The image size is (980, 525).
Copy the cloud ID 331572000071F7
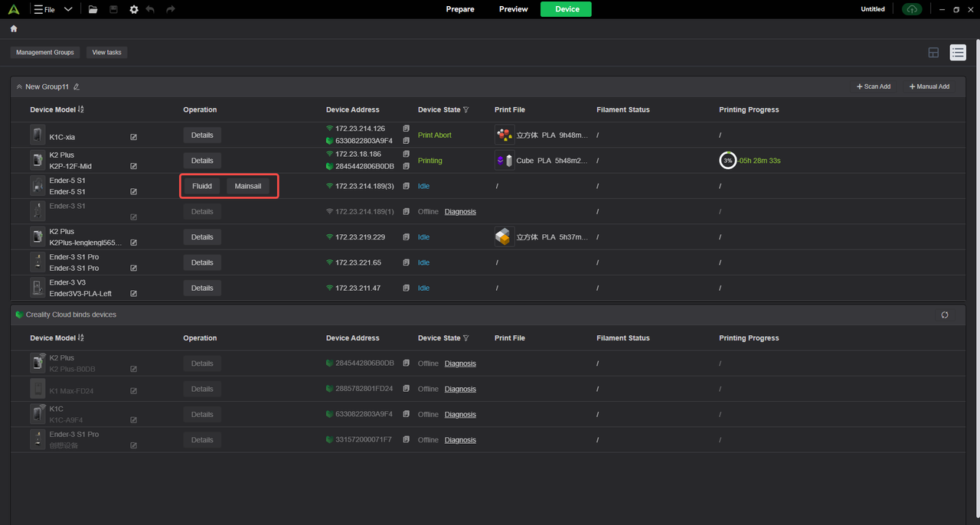tap(407, 439)
